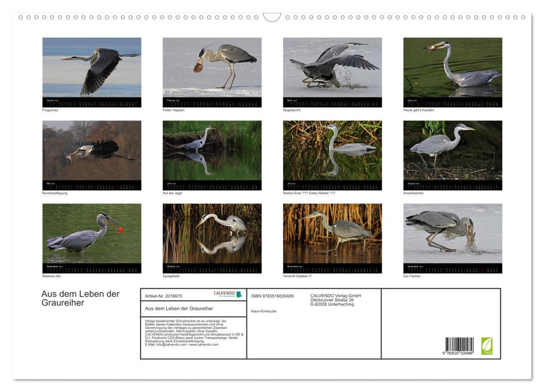Image resolution: width=544 pixels, height=392 pixels.
Task: Select the Fetter Happen photo
Action: [212, 68]
